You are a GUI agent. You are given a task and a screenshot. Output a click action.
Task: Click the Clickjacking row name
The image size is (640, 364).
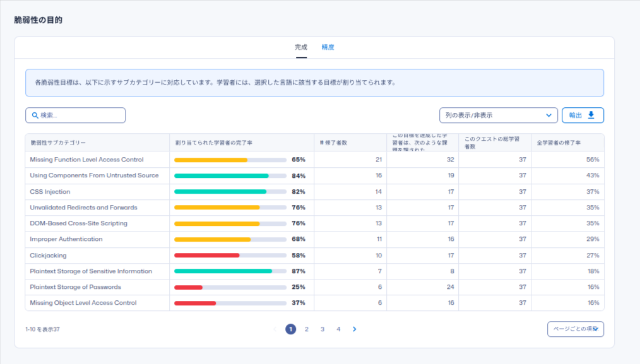pos(48,255)
